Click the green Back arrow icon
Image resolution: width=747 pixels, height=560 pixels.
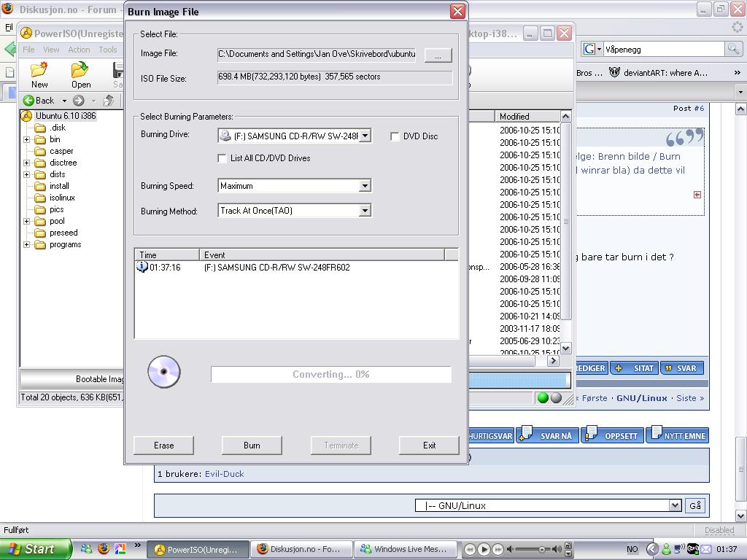[x=29, y=101]
